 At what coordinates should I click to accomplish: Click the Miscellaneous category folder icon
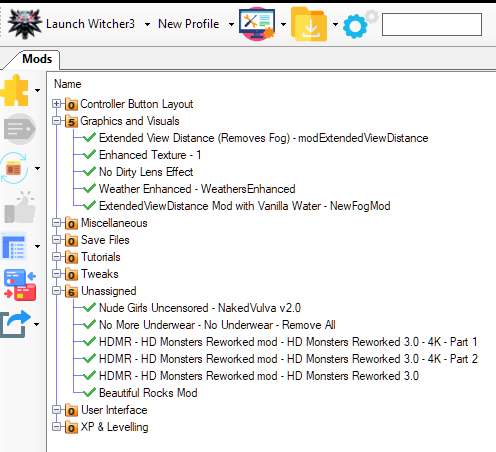pyautogui.click(x=71, y=223)
